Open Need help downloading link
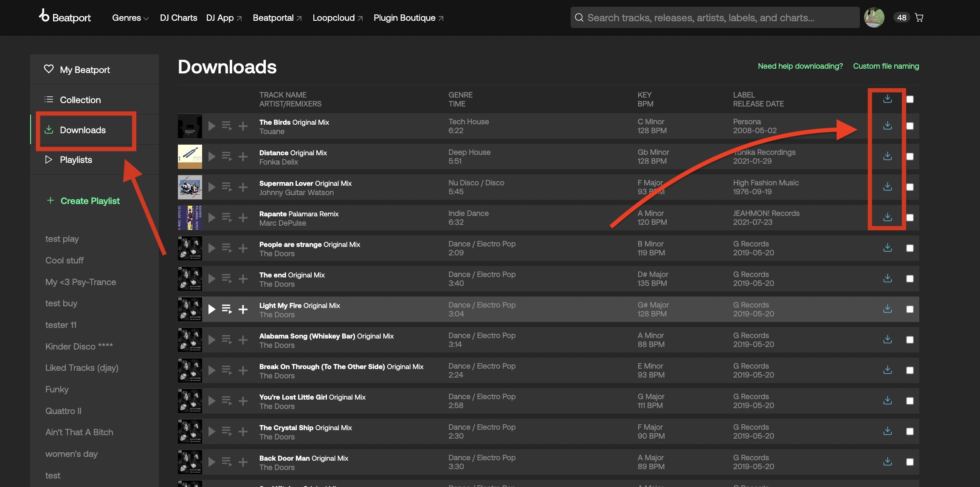Image resolution: width=980 pixels, height=487 pixels. point(800,66)
